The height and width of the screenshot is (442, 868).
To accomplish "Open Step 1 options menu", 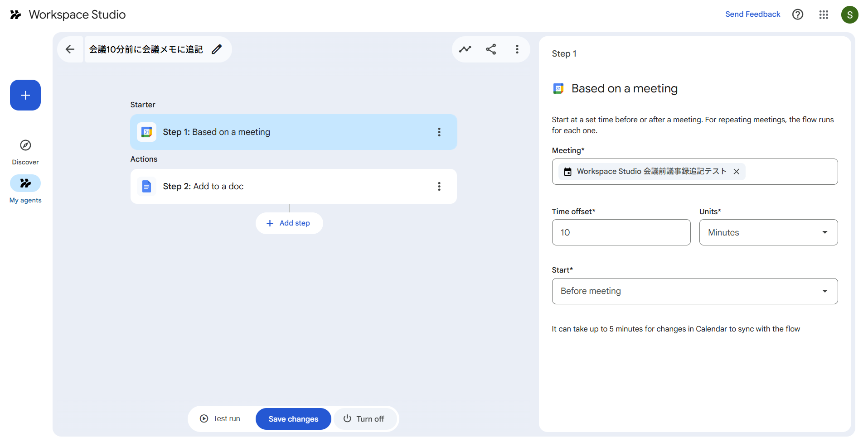I will point(439,132).
